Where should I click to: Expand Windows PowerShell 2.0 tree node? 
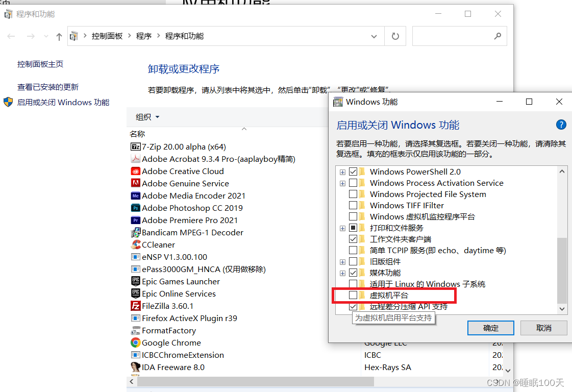pyautogui.click(x=342, y=173)
